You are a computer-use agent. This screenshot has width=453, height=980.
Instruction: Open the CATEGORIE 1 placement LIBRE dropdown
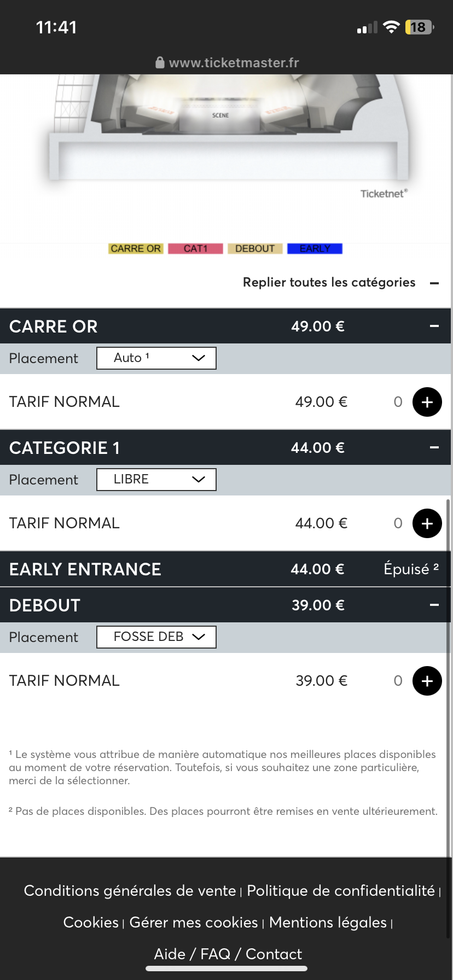[x=156, y=480]
